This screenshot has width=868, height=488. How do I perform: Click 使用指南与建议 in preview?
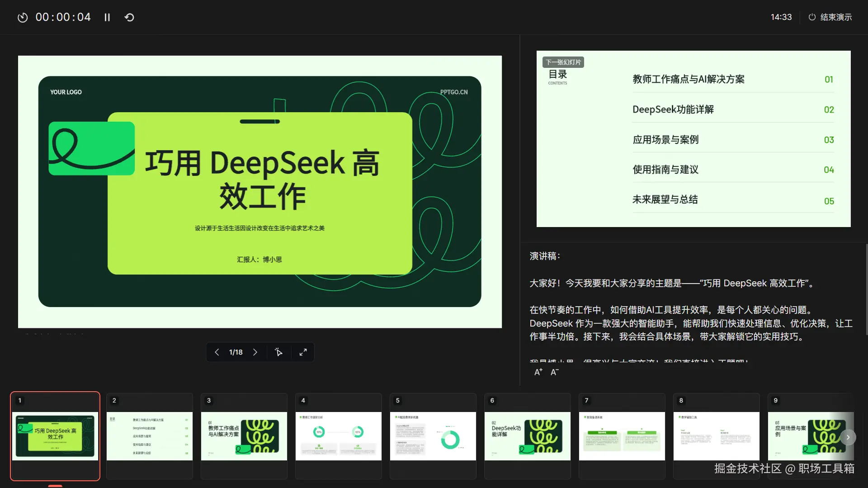point(665,170)
